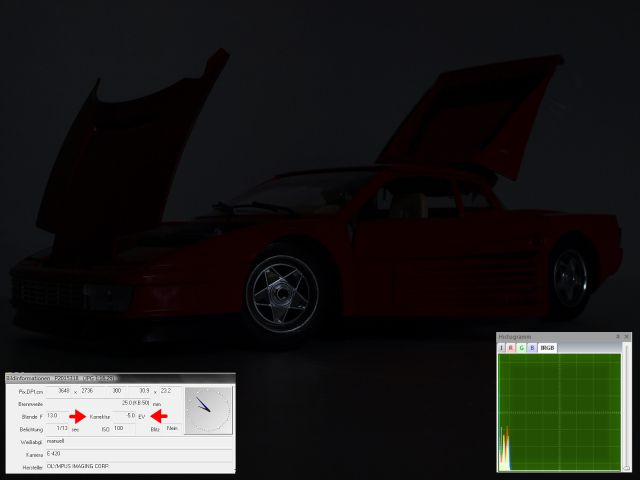Image resolution: width=640 pixels, height=480 pixels.
Task: Select the R channel histogram tab
Action: point(511,348)
